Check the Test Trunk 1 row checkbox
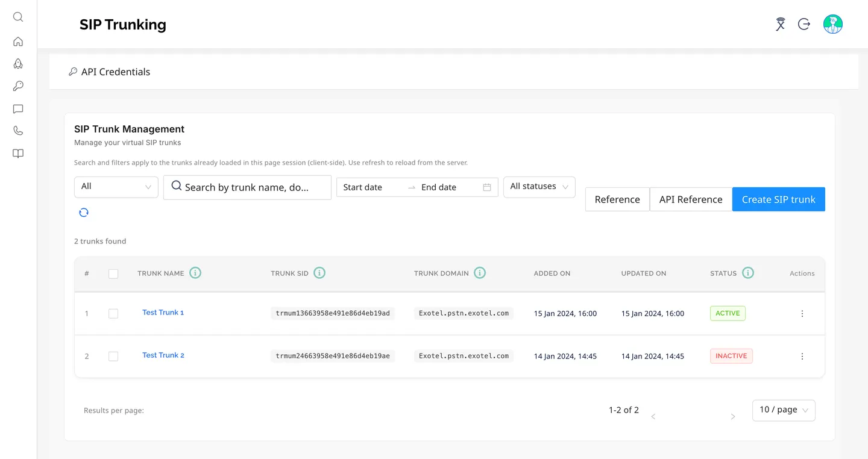Screen dimensions: 868x459 (113, 314)
